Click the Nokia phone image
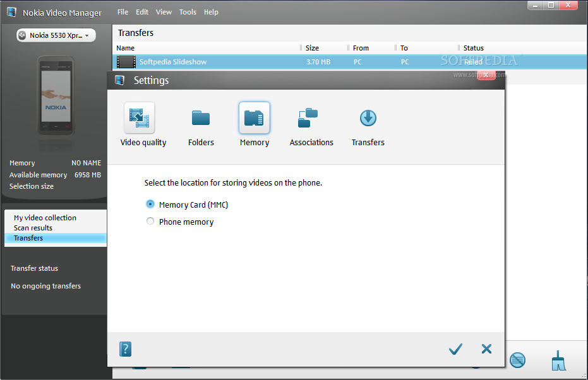588x380 pixels. click(56, 96)
